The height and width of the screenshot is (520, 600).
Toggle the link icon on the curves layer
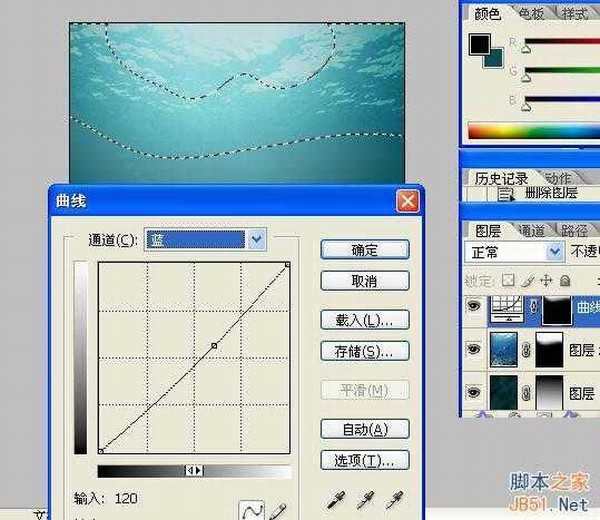(534, 307)
